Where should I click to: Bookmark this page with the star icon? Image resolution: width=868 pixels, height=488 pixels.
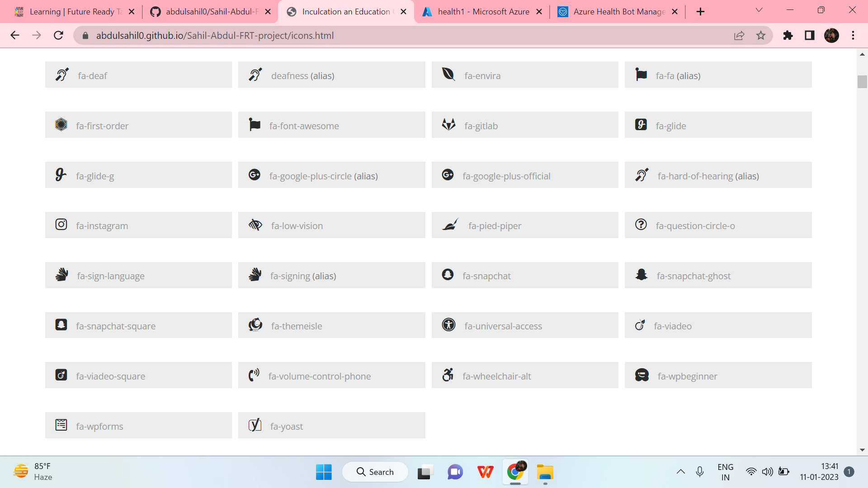[x=761, y=35]
